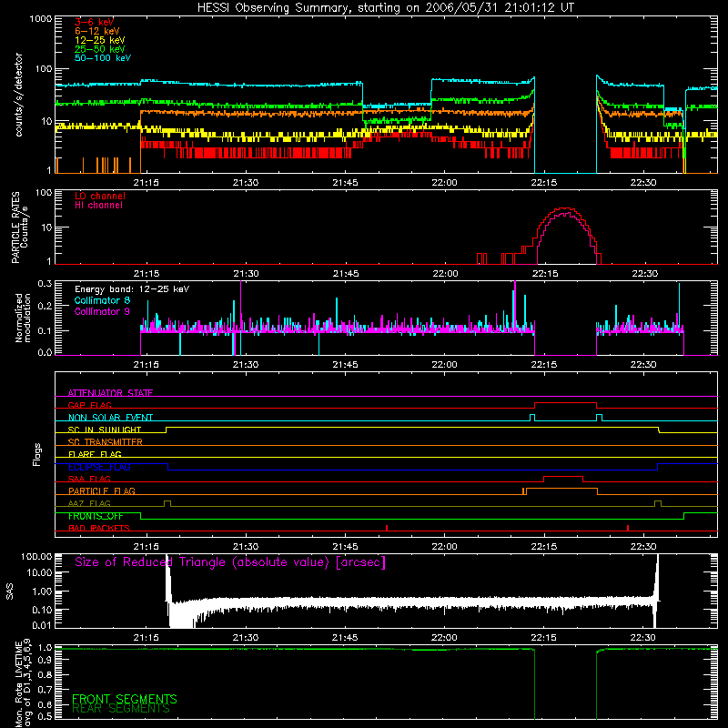Screen dimensions: 728x728
Task: Select the red 3-6 keV legend entry
Action: click(x=95, y=22)
